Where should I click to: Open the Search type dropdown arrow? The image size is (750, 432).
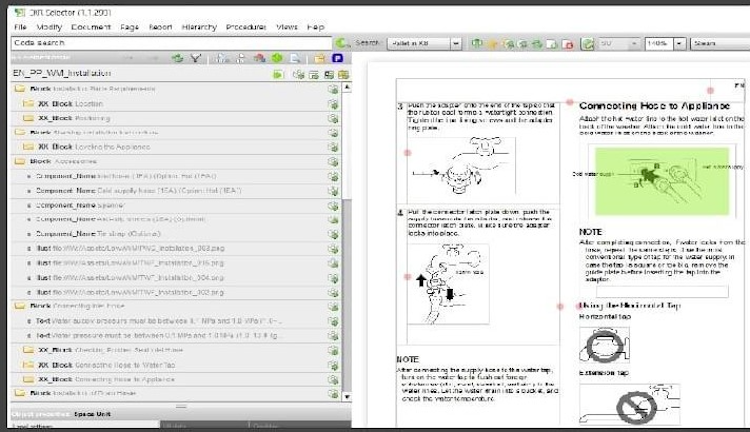pos(456,44)
